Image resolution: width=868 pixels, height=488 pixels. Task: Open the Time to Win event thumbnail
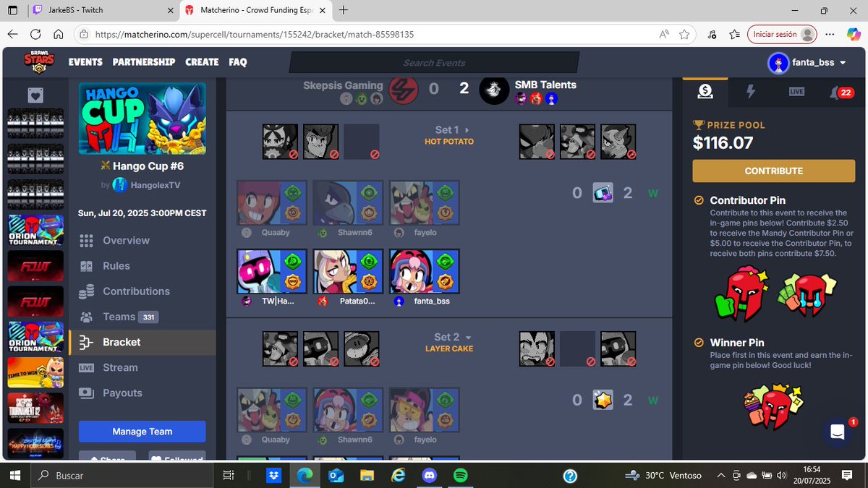point(35,372)
